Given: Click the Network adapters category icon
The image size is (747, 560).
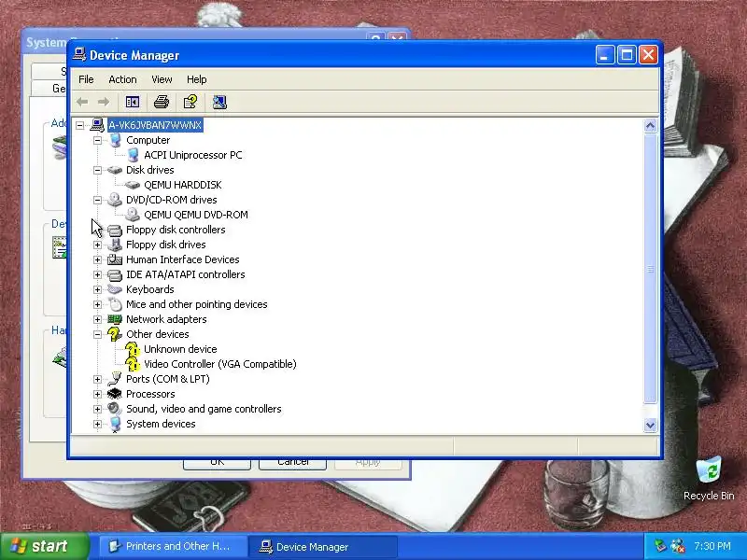Looking at the screenshot, I should [x=115, y=319].
